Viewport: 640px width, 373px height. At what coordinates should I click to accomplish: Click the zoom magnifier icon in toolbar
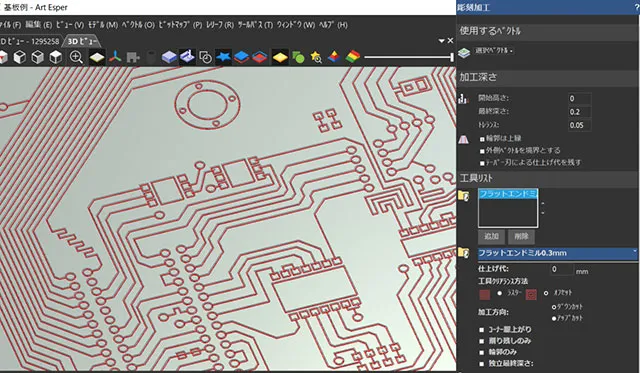76,57
